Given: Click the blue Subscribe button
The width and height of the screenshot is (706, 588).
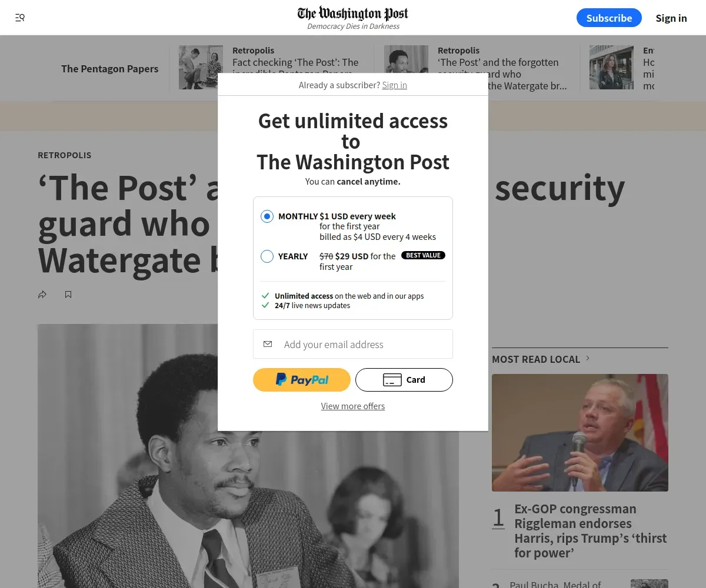Looking at the screenshot, I should tap(609, 18).
